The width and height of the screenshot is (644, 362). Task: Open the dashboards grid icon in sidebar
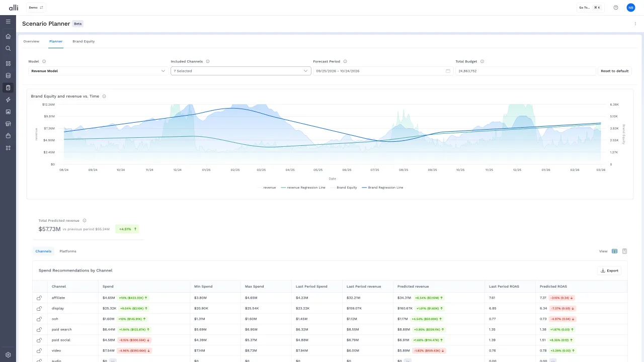tap(8, 63)
